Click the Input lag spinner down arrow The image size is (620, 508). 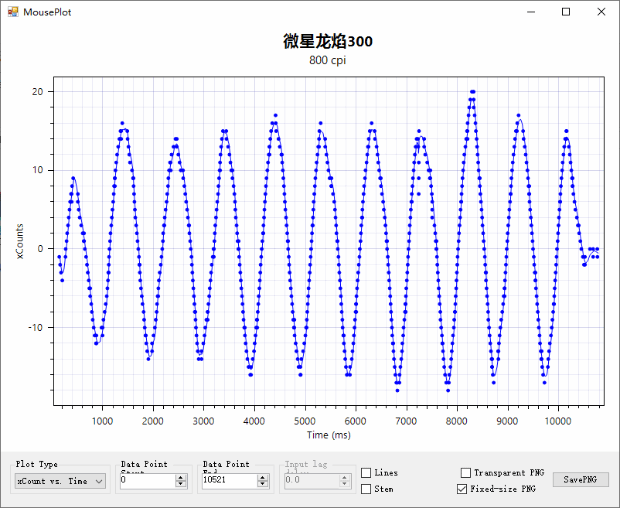[x=344, y=484]
